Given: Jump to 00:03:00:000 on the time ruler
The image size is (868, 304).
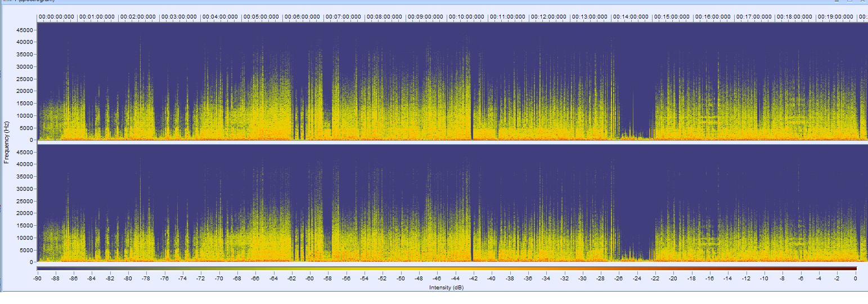Looking at the screenshot, I should 179,17.
